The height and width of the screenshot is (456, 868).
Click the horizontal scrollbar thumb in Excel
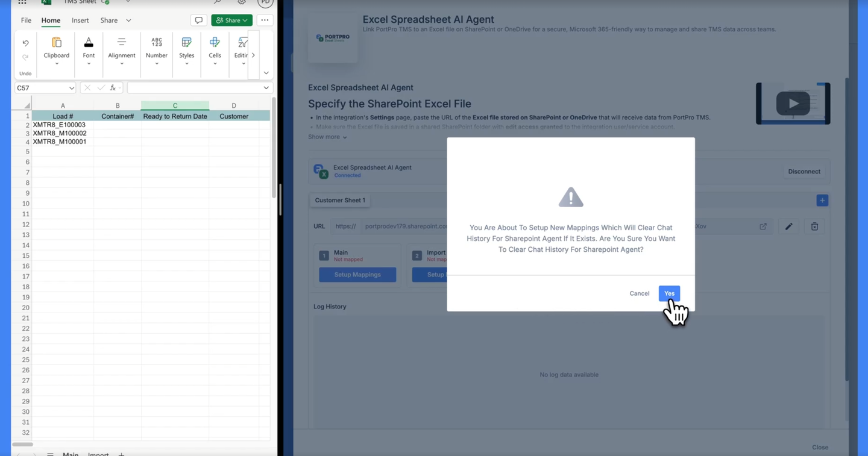click(23, 445)
